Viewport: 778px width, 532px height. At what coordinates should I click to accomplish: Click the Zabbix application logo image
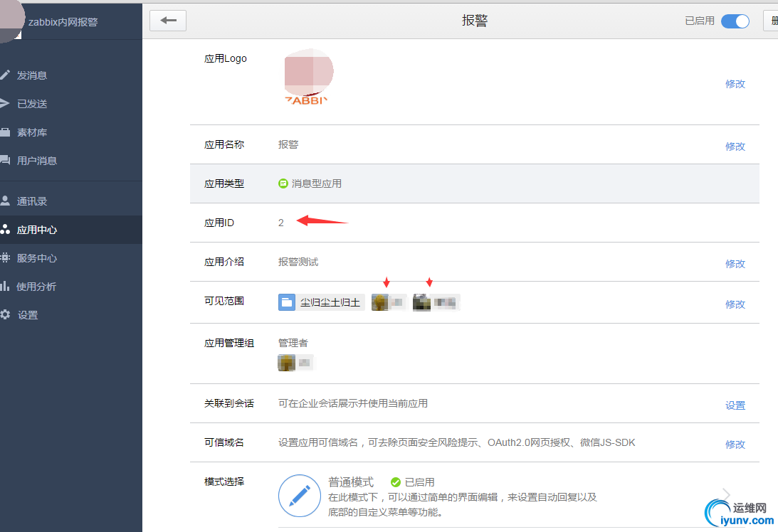pyautogui.click(x=308, y=77)
